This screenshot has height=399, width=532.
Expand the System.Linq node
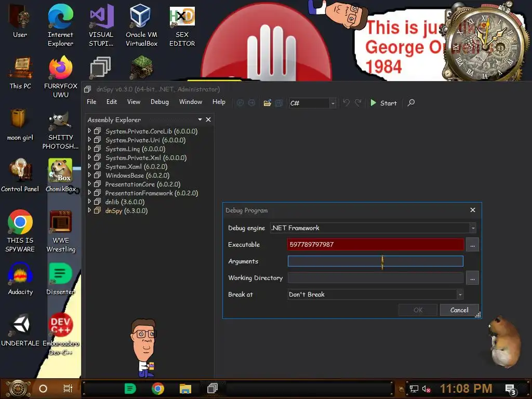click(x=89, y=148)
